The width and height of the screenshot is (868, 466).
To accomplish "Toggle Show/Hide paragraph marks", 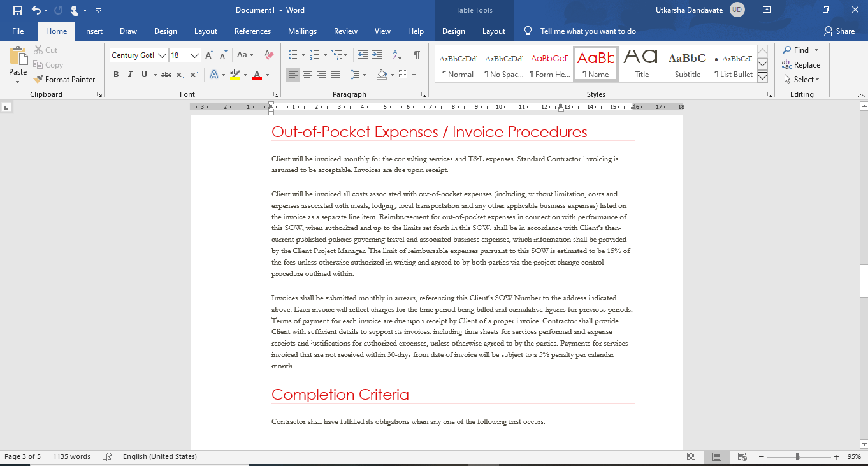I will pyautogui.click(x=416, y=55).
